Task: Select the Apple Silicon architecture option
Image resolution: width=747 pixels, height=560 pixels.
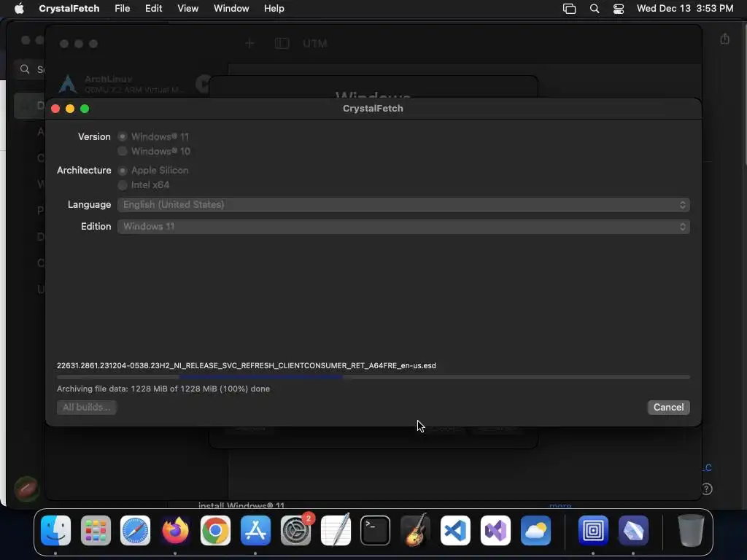Action: click(x=123, y=171)
